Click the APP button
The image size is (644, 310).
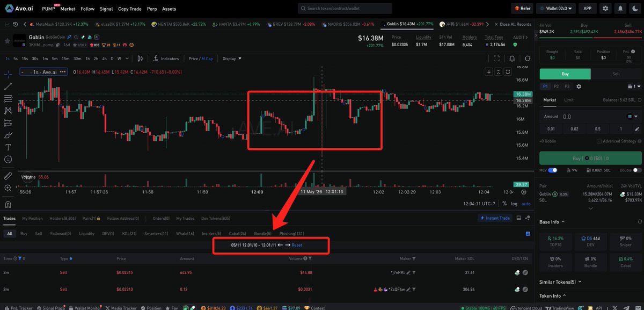pyautogui.click(x=588, y=9)
